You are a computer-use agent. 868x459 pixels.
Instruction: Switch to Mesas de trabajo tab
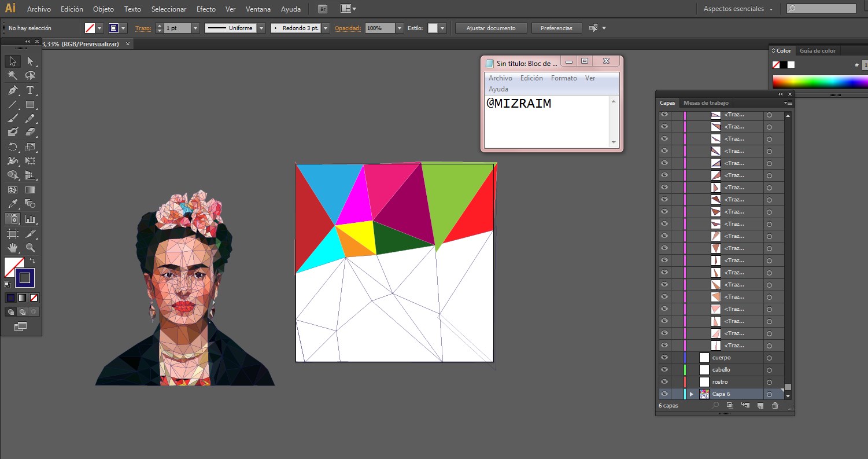[x=706, y=102]
